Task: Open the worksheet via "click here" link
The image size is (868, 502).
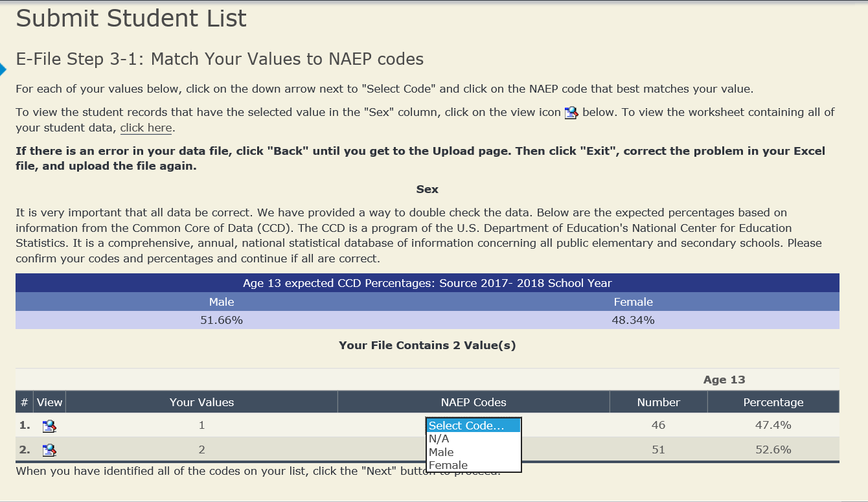Action: [146, 128]
